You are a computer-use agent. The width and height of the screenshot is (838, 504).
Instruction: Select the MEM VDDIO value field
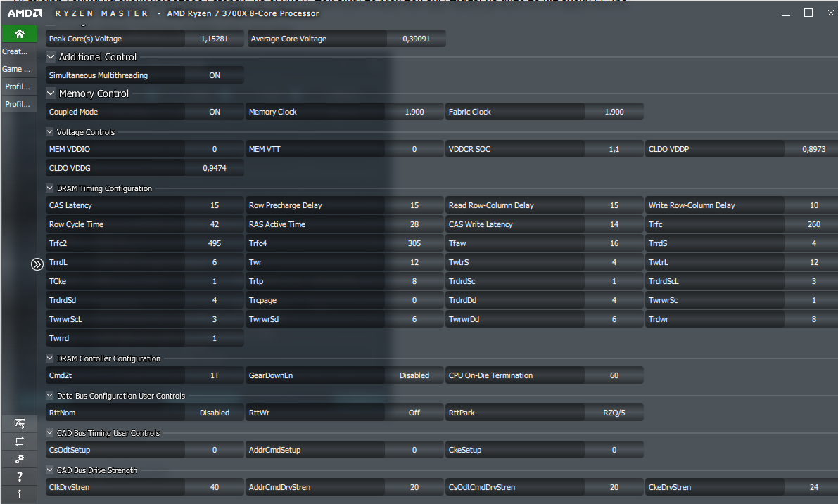pyautogui.click(x=215, y=149)
